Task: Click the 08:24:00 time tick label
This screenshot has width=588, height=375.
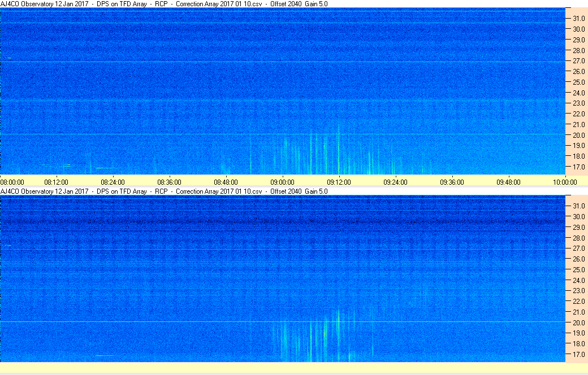Action: 113,182
